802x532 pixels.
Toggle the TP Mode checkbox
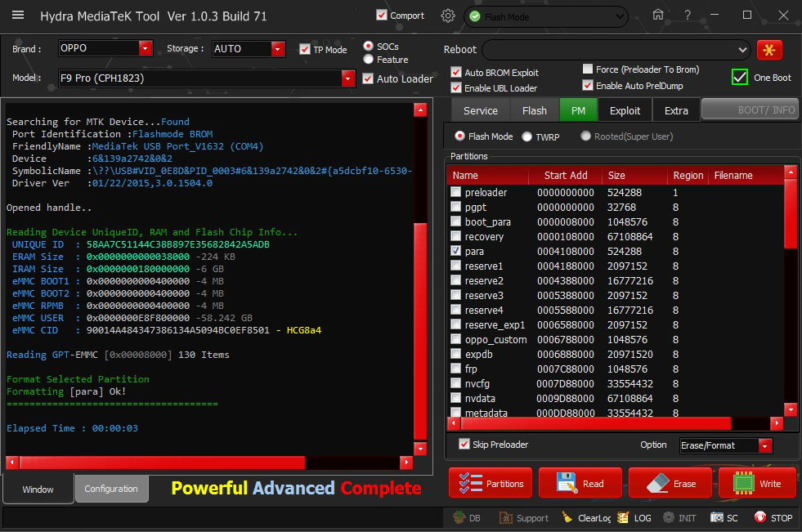point(305,50)
